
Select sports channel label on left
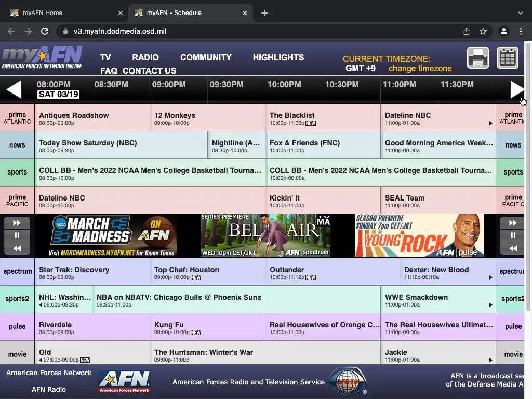pyautogui.click(x=17, y=172)
